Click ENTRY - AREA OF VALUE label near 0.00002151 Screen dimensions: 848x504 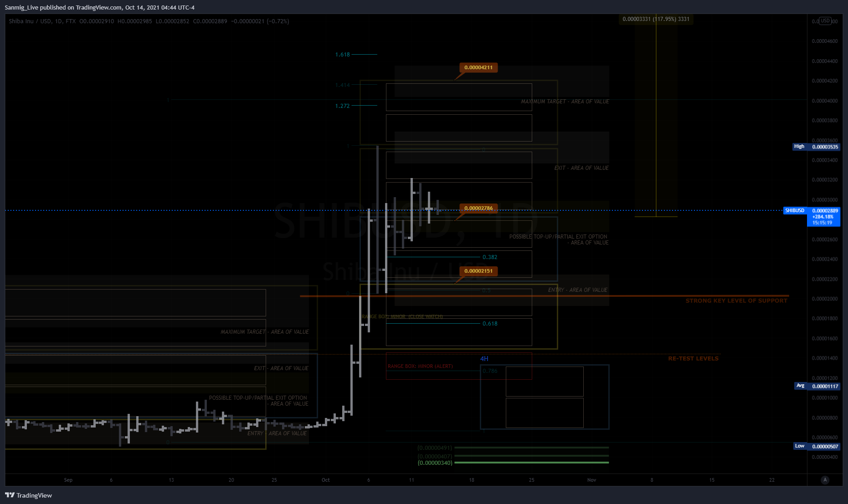point(578,290)
